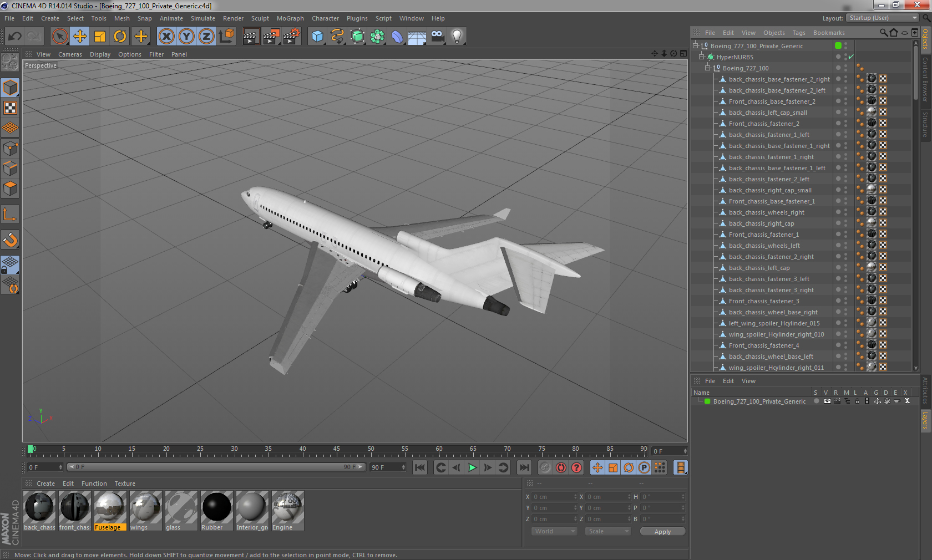This screenshot has height=560, width=932.
Task: Toggle layer solo for Boeing_727_100_Private_Generic
Action: [816, 401]
